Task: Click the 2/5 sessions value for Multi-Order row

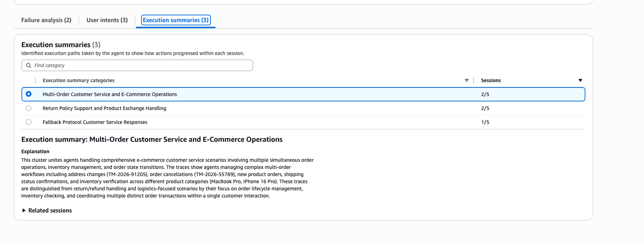Action: click(485, 94)
